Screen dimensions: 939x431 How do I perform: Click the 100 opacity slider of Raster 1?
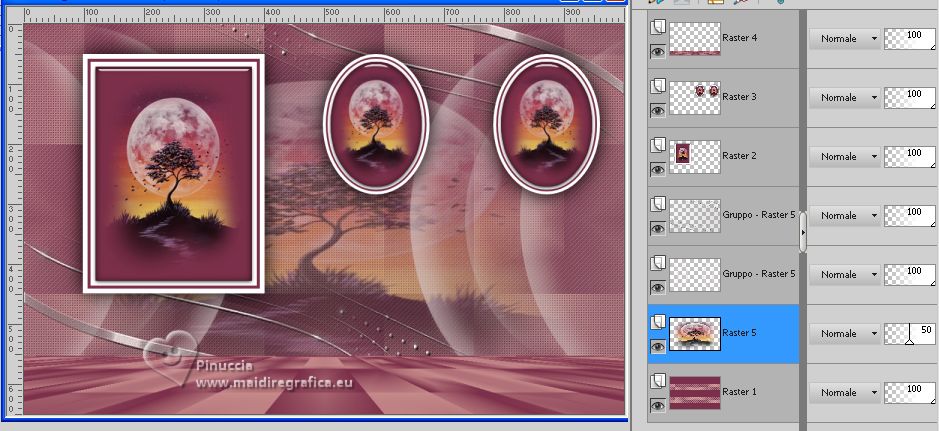[x=910, y=393]
